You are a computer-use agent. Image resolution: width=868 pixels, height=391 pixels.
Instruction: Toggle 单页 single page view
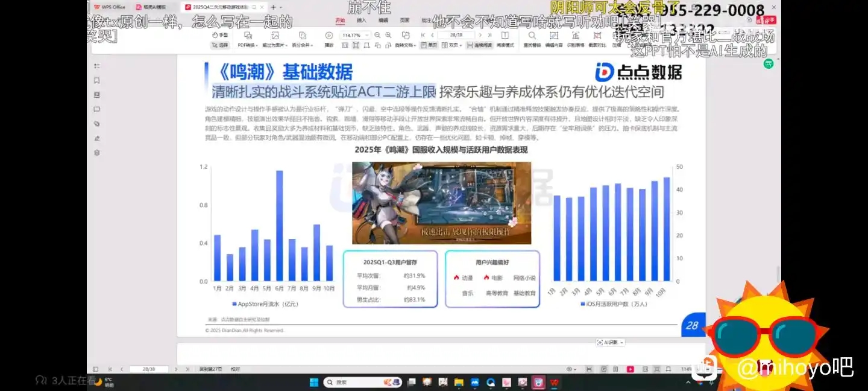click(x=429, y=45)
